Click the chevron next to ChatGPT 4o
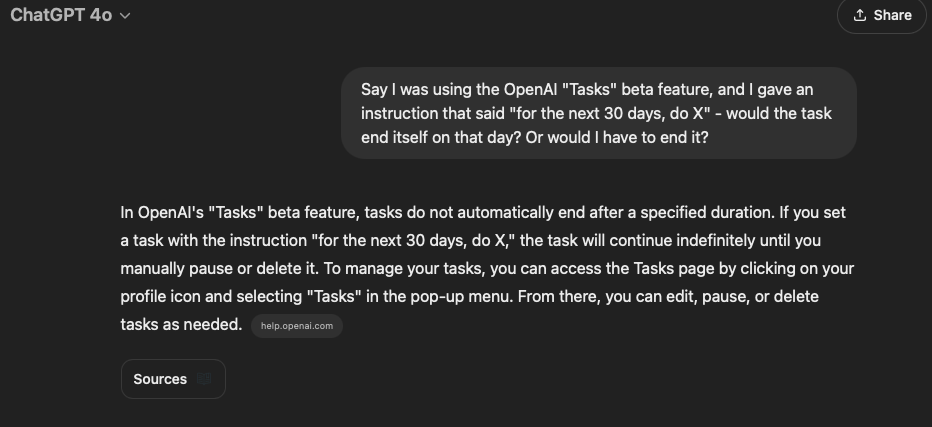 (x=125, y=16)
